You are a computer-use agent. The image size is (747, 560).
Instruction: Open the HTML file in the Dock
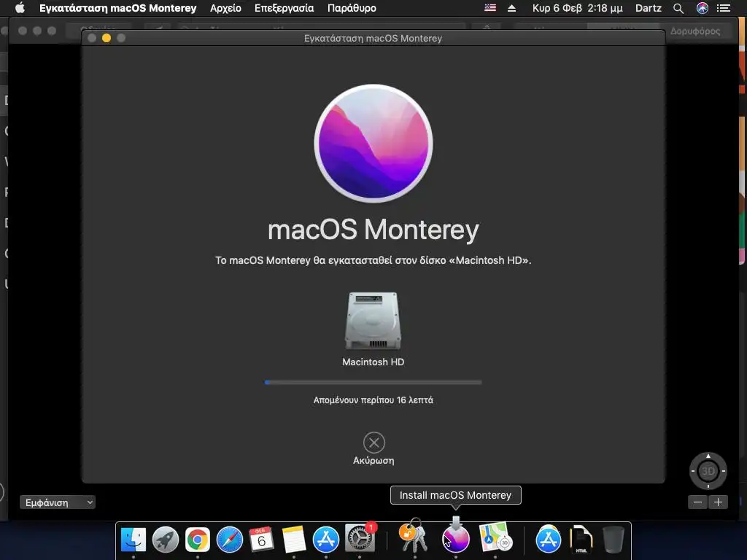(581, 540)
